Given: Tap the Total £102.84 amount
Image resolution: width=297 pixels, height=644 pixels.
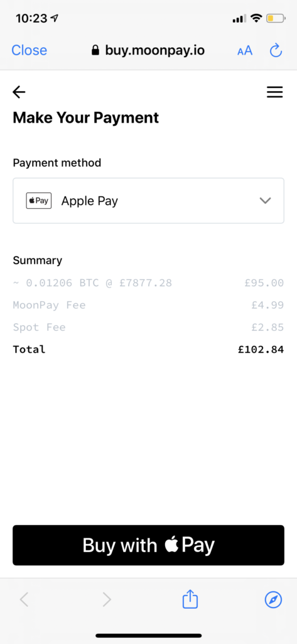Looking at the screenshot, I should tap(261, 350).
